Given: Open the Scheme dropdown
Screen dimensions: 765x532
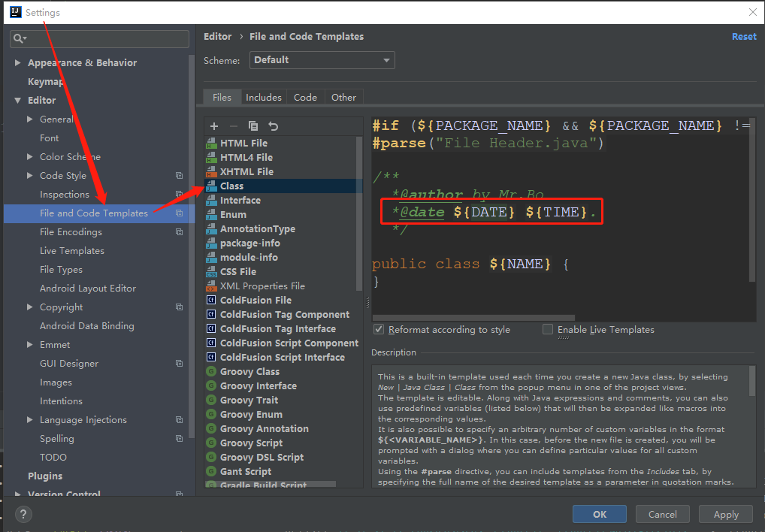Looking at the screenshot, I should coord(322,60).
